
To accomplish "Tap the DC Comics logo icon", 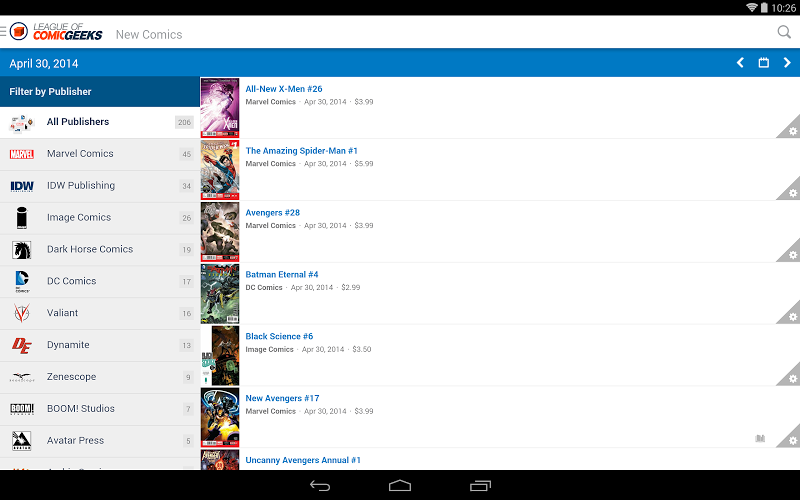I will coord(22,282).
